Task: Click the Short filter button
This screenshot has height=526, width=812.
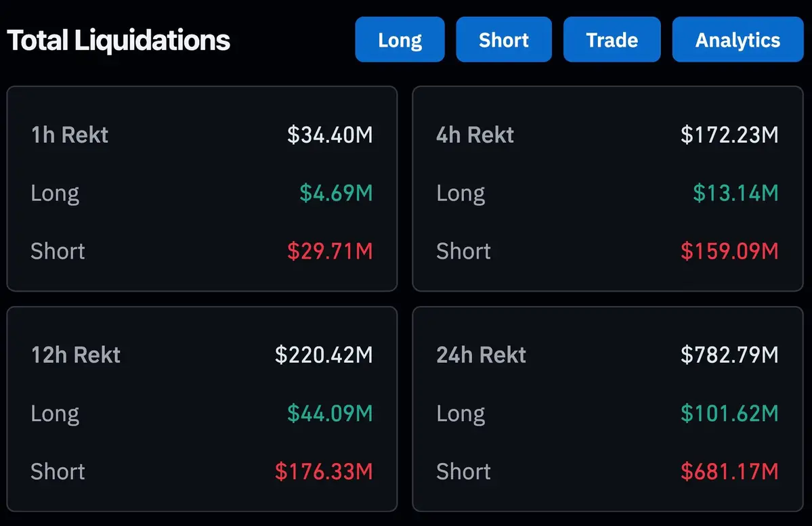Action: 504,39
